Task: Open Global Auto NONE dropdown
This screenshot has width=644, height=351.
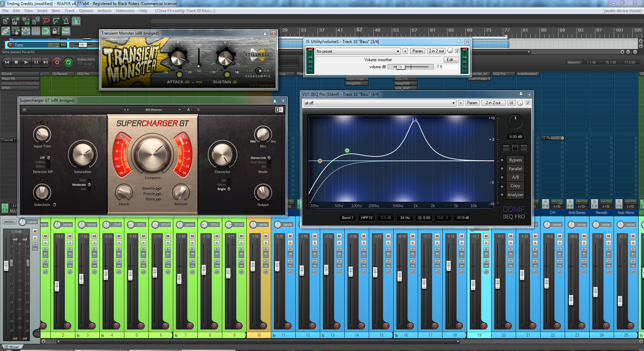Action: pyautogui.click(x=86, y=64)
